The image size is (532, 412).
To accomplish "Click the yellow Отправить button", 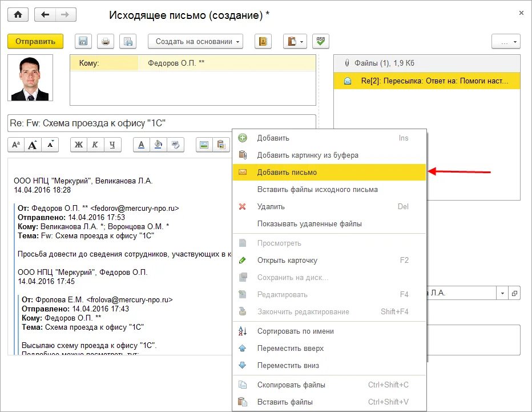I will [x=35, y=42].
